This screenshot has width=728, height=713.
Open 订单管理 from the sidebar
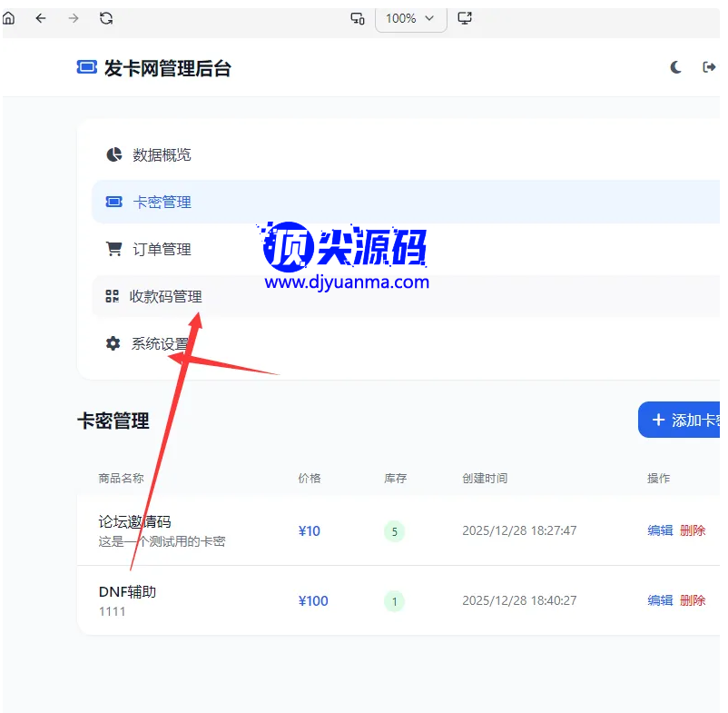pos(162,250)
